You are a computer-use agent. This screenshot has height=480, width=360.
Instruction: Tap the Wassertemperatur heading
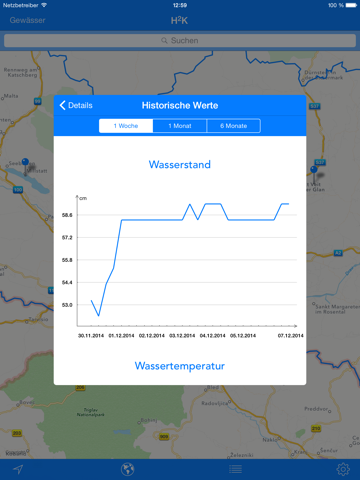coord(180,366)
